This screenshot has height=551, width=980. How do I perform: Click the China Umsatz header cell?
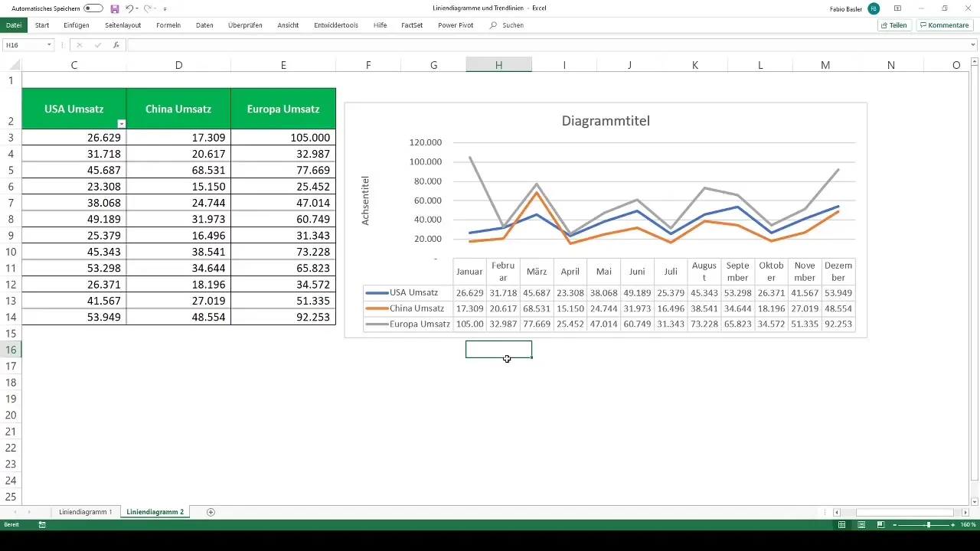[x=178, y=109]
